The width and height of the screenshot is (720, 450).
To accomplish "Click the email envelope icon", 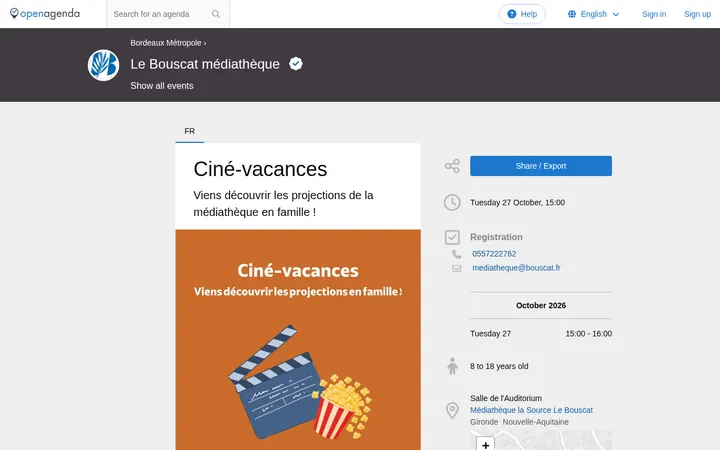I will (x=456, y=268).
